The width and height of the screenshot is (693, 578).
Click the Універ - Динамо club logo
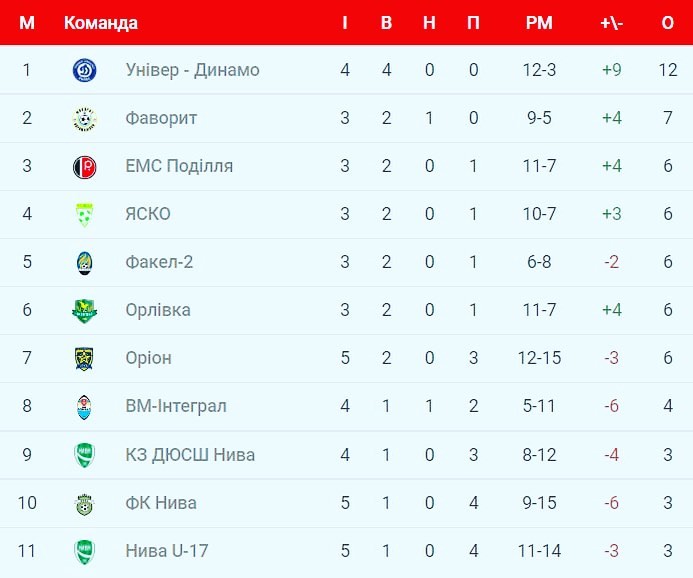84,70
